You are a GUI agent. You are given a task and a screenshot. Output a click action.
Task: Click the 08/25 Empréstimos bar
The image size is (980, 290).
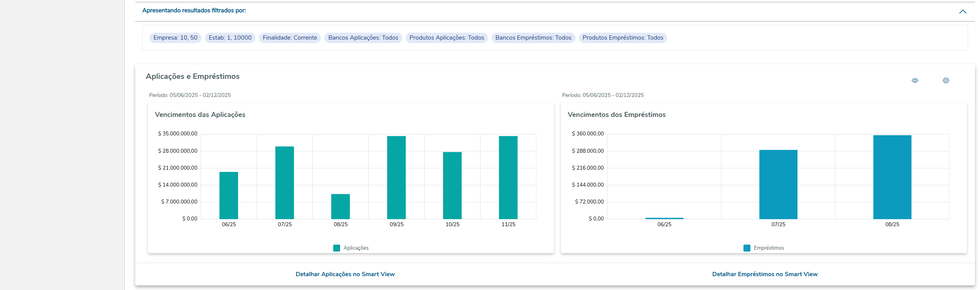[892, 177]
